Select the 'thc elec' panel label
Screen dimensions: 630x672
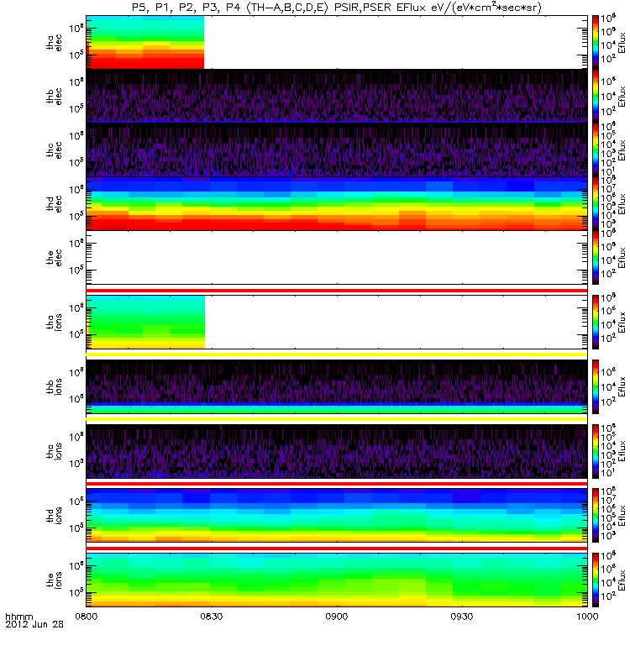click(54, 150)
